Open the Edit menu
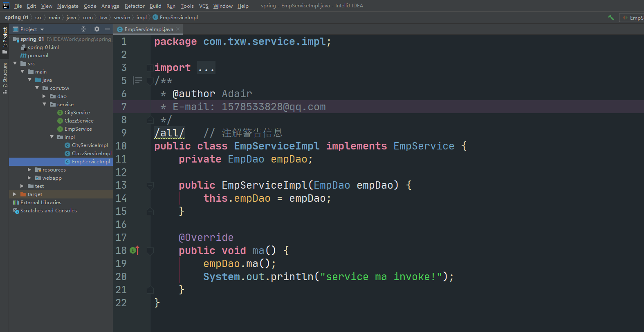This screenshot has width=644, height=332. [31, 6]
